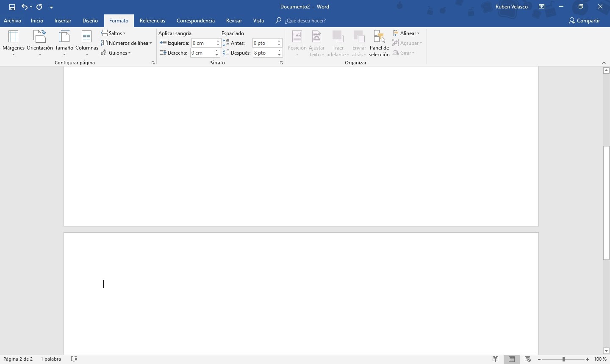The image size is (610, 364).
Task: Click the Derecha indent field
Action: 202,52
